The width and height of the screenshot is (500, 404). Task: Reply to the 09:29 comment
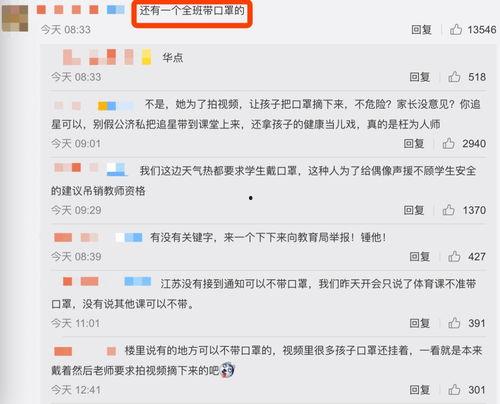point(414,210)
